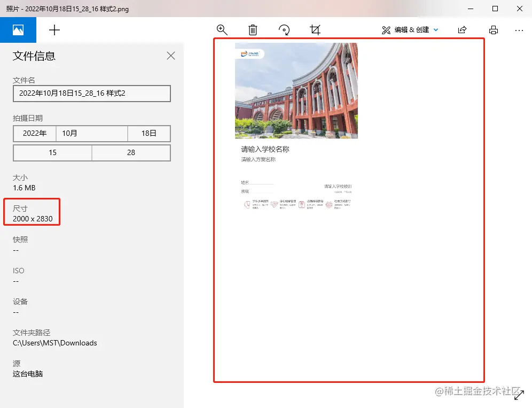Viewport: 532px width, 408px height.
Task: Expand the 编辑 & 创建 dropdown
Action: coord(410,30)
